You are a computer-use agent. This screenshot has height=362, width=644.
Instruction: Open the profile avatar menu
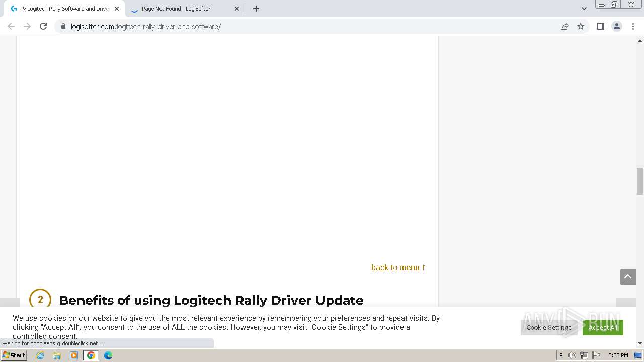[x=616, y=26]
